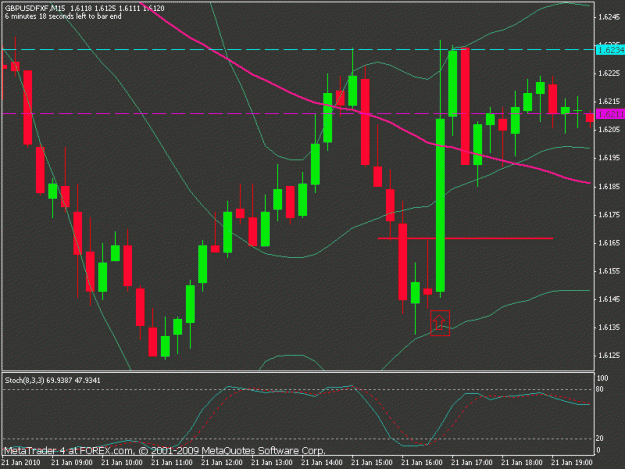Click the 1.6145 price axis label

(609, 299)
